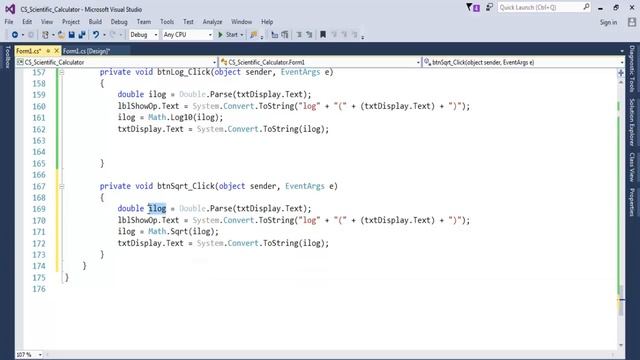Open the Edit menu

(27, 22)
